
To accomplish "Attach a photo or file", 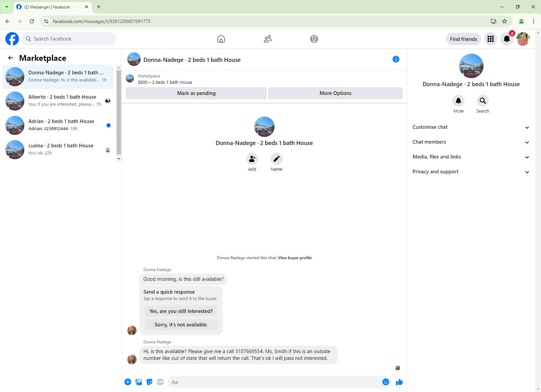I will click(139, 382).
